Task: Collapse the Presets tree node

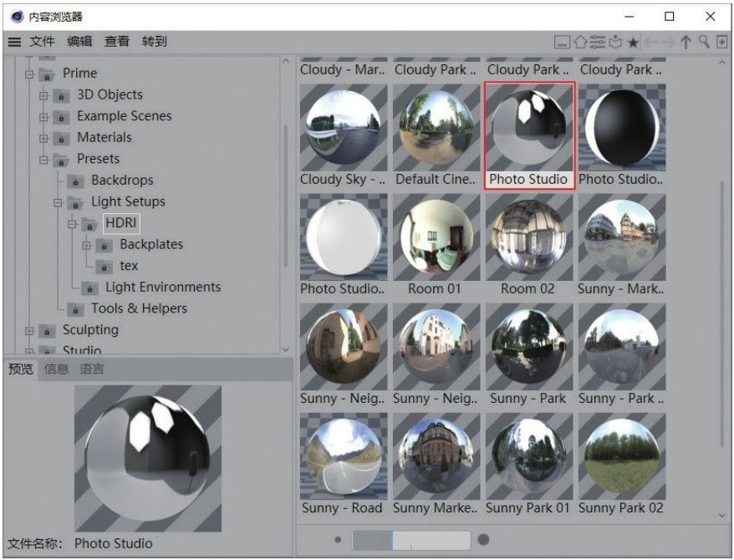Action: (x=43, y=160)
